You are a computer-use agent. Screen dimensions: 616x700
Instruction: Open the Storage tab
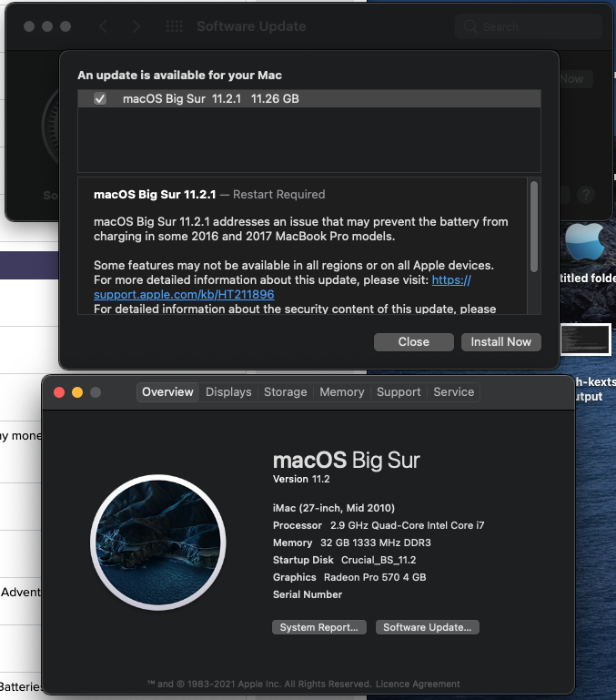(x=285, y=392)
